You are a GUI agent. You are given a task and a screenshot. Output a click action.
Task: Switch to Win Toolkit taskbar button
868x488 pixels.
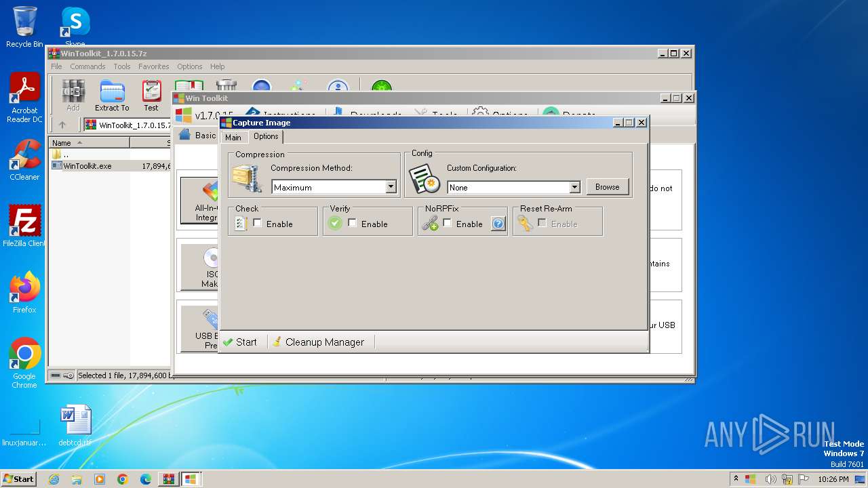[x=191, y=479]
